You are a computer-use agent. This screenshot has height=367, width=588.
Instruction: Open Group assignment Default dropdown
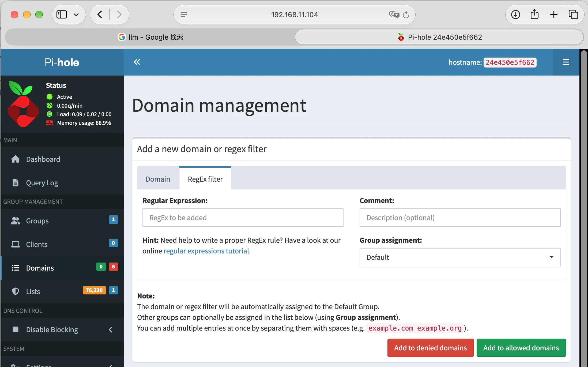click(x=460, y=257)
